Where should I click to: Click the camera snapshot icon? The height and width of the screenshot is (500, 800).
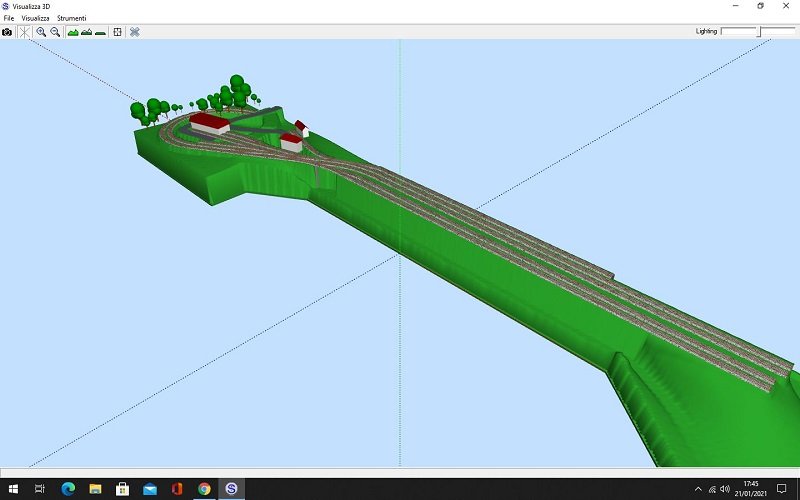click(x=7, y=32)
